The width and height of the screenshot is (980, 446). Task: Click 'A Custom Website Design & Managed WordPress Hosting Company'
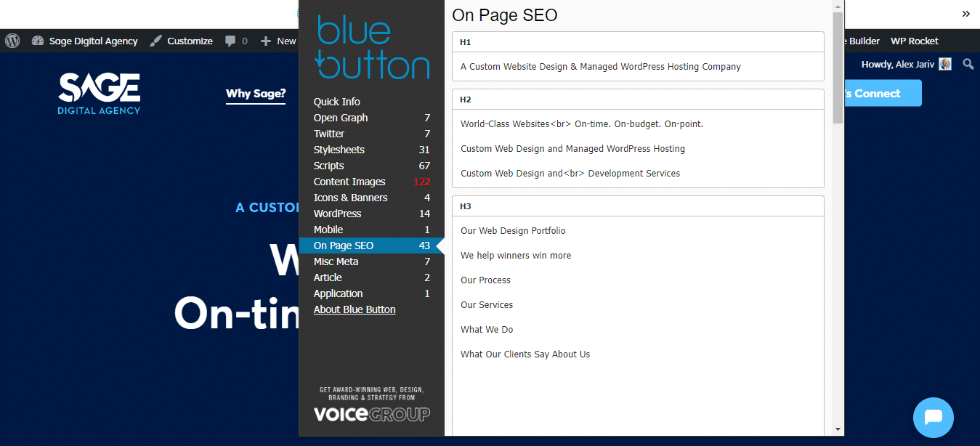click(601, 67)
